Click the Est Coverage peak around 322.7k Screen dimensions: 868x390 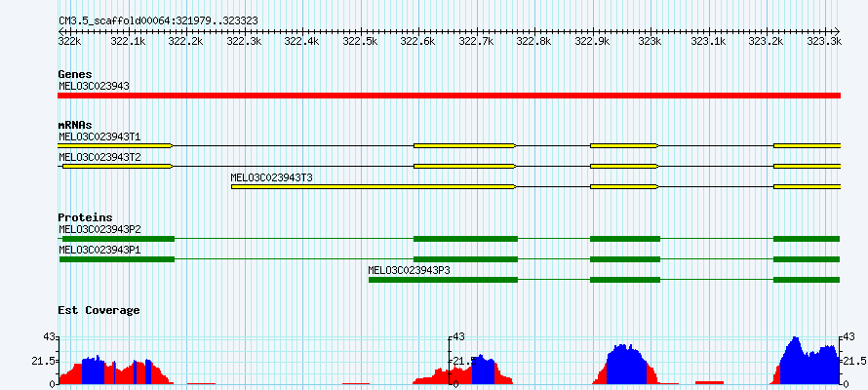click(x=463, y=370)
